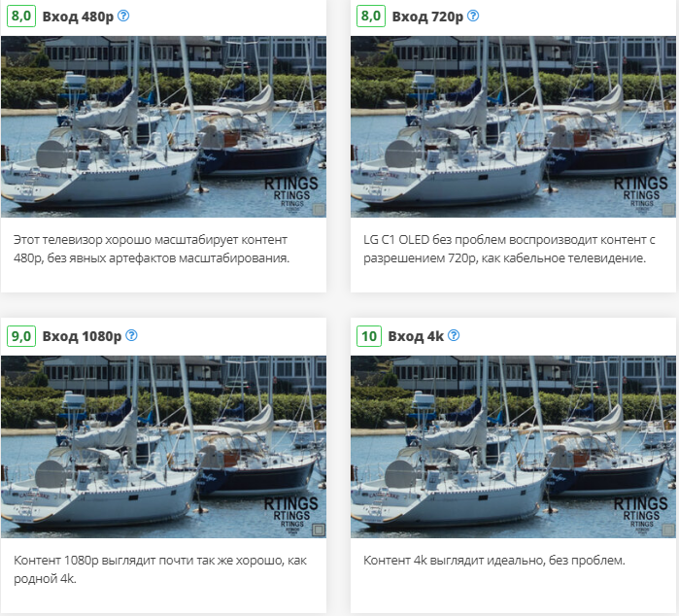Open the 4k input sailboat photo
The image size is (679, 616).
[x=513, y=447]
